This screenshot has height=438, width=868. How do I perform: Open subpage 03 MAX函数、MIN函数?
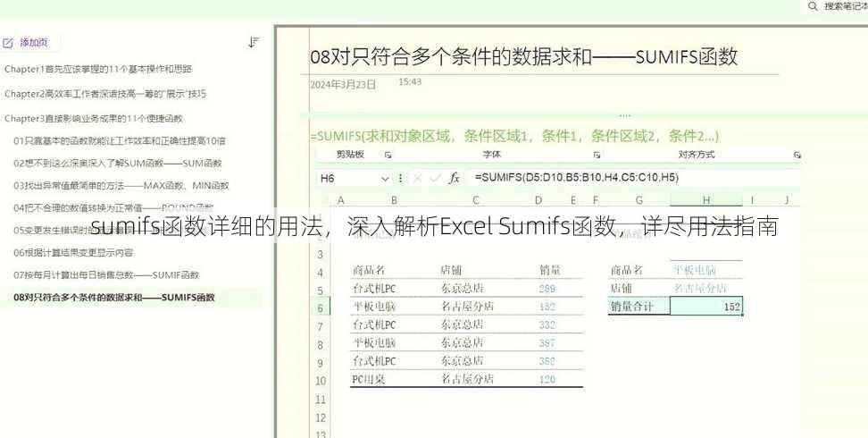121,185
